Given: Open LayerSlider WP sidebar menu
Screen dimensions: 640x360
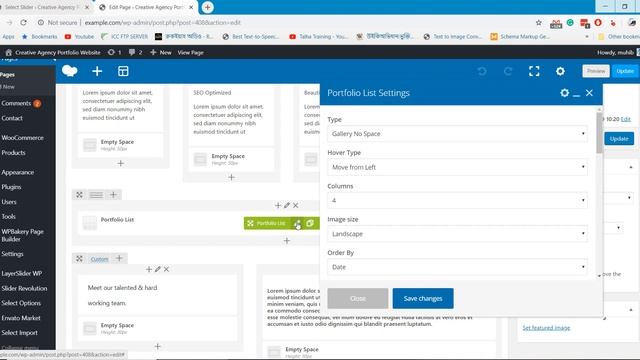Looking at the screenshot, I should click(x=22, y=273).
